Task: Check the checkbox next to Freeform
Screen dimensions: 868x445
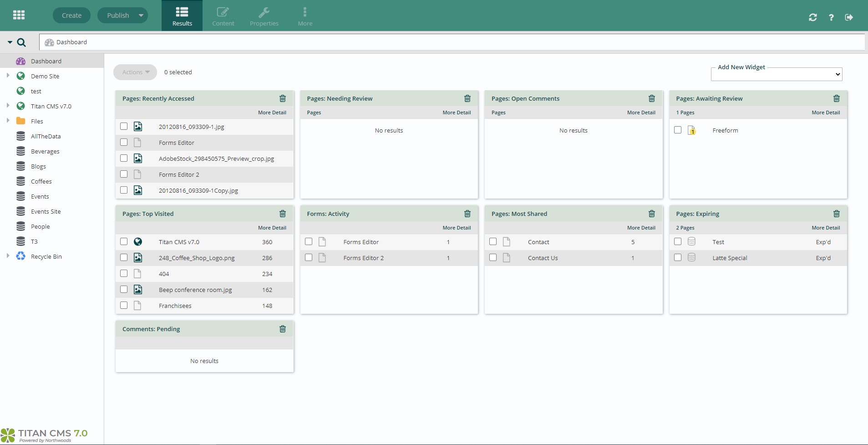Action: [x=678, y=130]
